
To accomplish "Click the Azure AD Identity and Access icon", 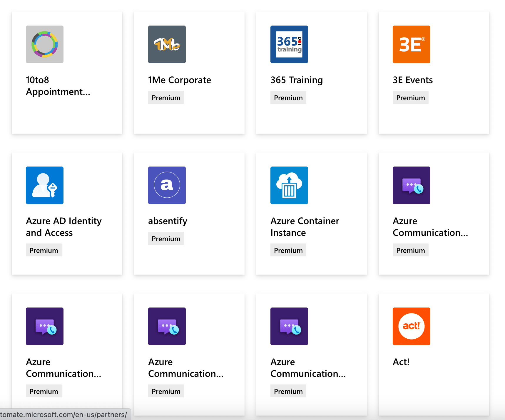I will coord(44,185).
